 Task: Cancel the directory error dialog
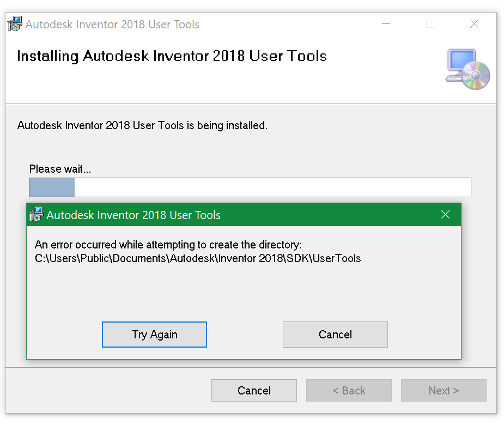(x=335, y=335)
